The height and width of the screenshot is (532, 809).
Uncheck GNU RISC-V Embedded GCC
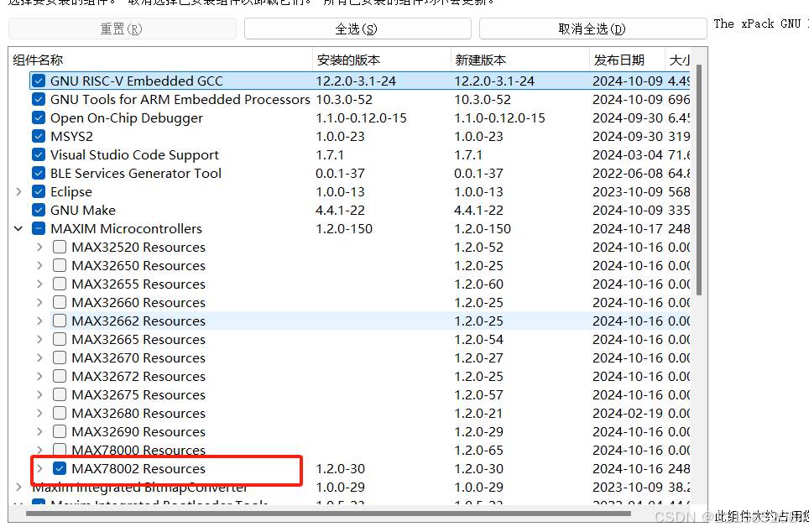click(38, 81)
